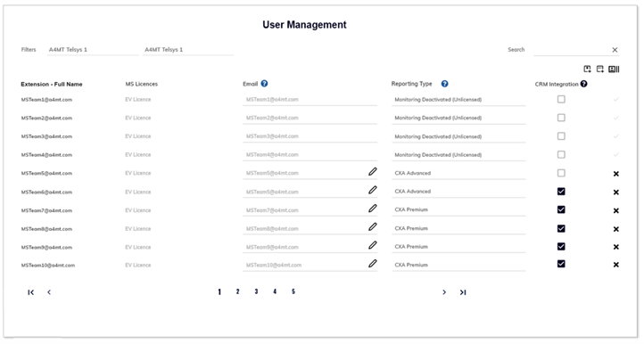Image resolution: width=644 pixels, height=344 pixels.
Task: Edit email pencil for MSTeam10@o4mt.com
Action: tap(373, 264)
